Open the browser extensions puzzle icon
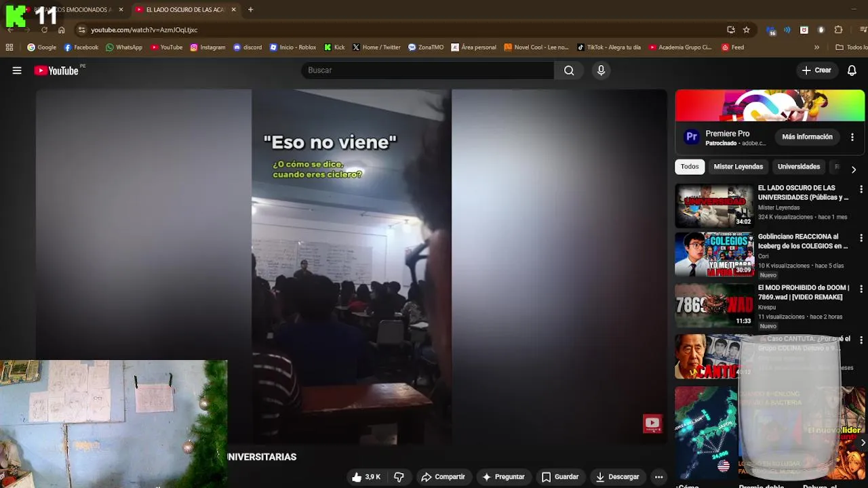Image resolution: width=868 pixels, height=488 pixels. tap(838, 30)
